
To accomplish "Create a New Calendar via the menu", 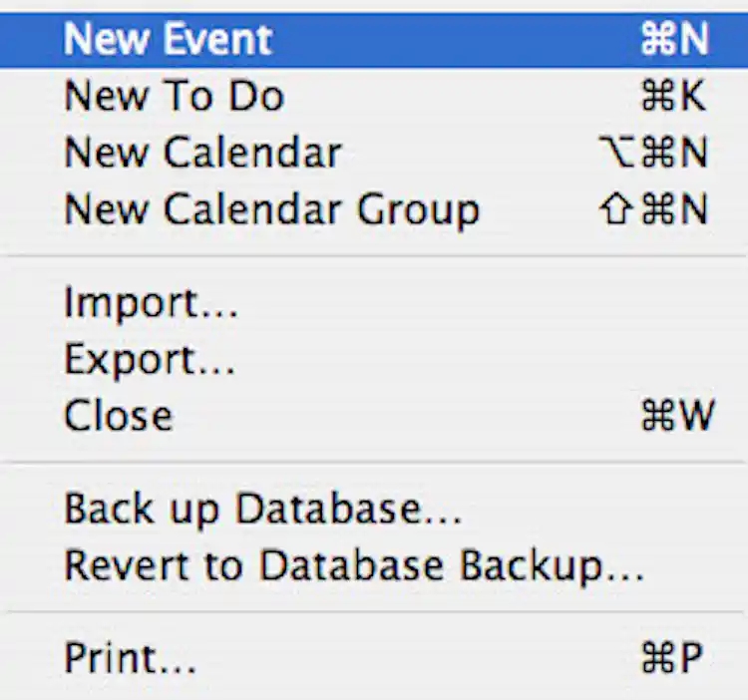I will pyautogui.click(x=374, y=153).
